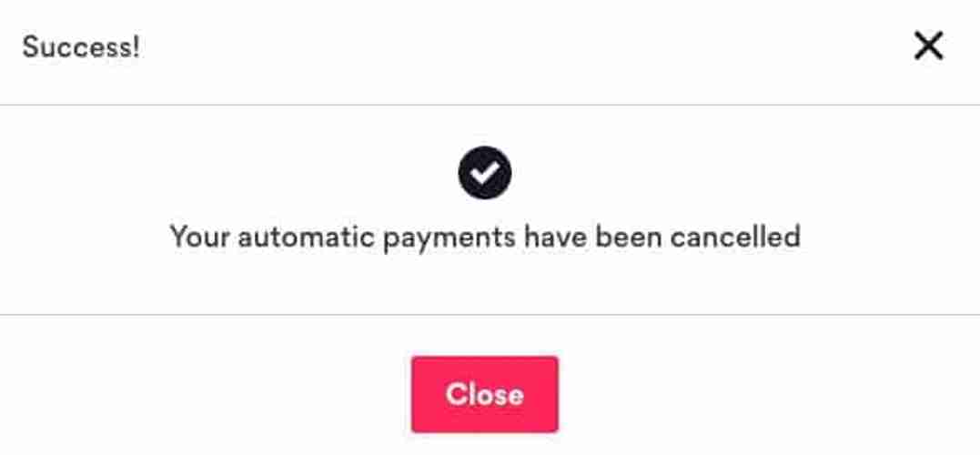Click the black checkmark success icon
980x455 pixels.
485,173
